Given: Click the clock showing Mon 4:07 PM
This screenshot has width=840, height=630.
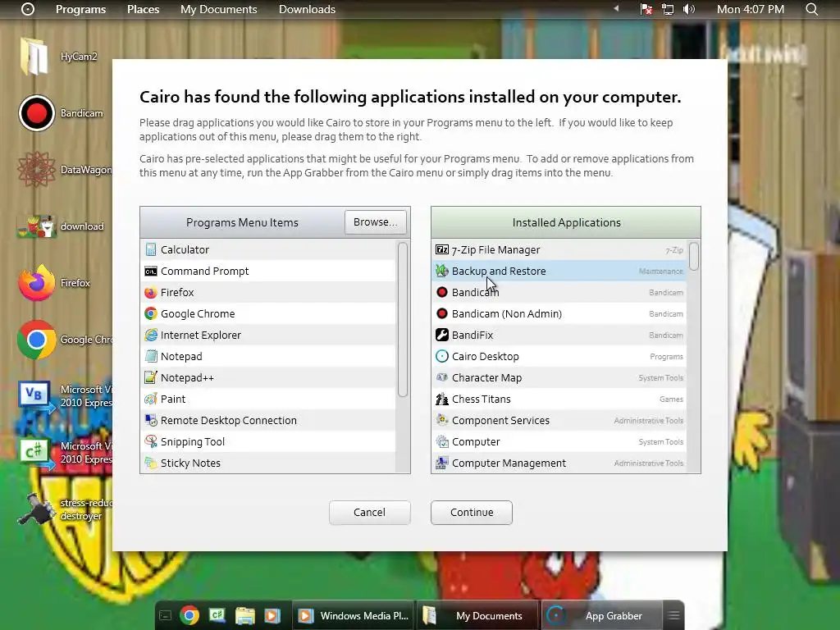Looking at the screenshot, I should tap(751, 9).
